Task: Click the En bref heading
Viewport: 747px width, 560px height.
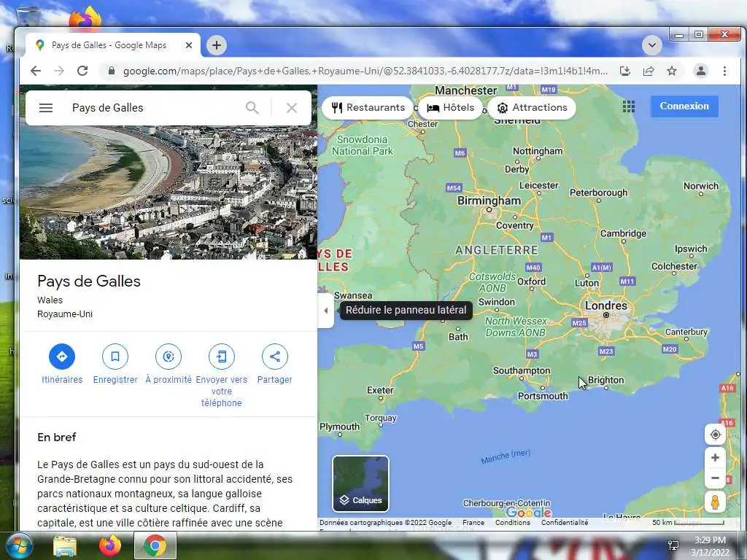Action: click(57, 437)
